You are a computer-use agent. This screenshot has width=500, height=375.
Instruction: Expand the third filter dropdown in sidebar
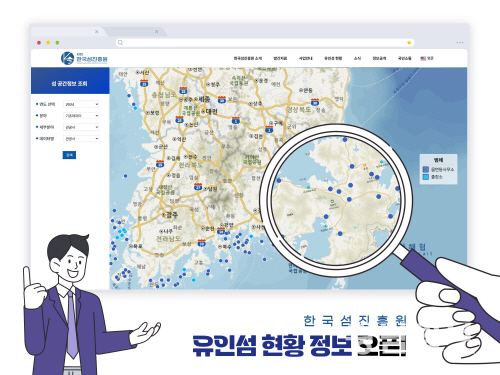81,127
